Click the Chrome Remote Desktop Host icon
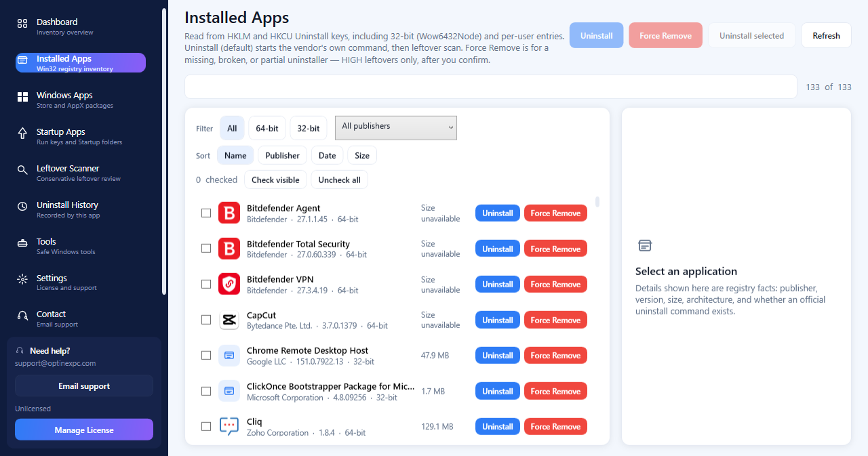Screen dimensions: 868x456 point(229,355)
